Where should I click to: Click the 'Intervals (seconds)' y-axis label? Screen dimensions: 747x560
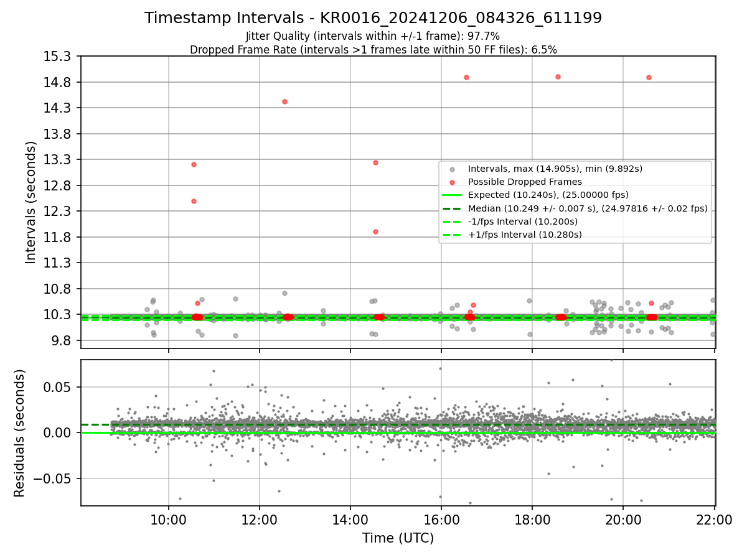click(31, 202)
